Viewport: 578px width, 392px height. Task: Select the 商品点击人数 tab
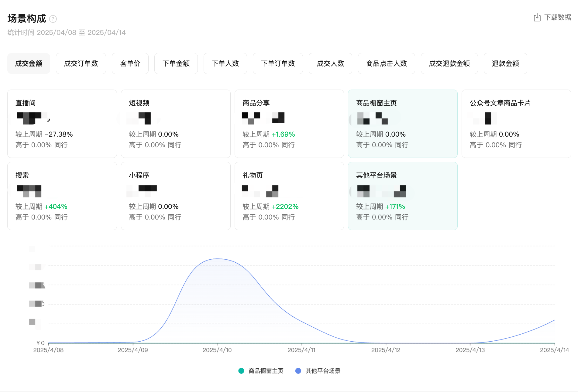386,63
